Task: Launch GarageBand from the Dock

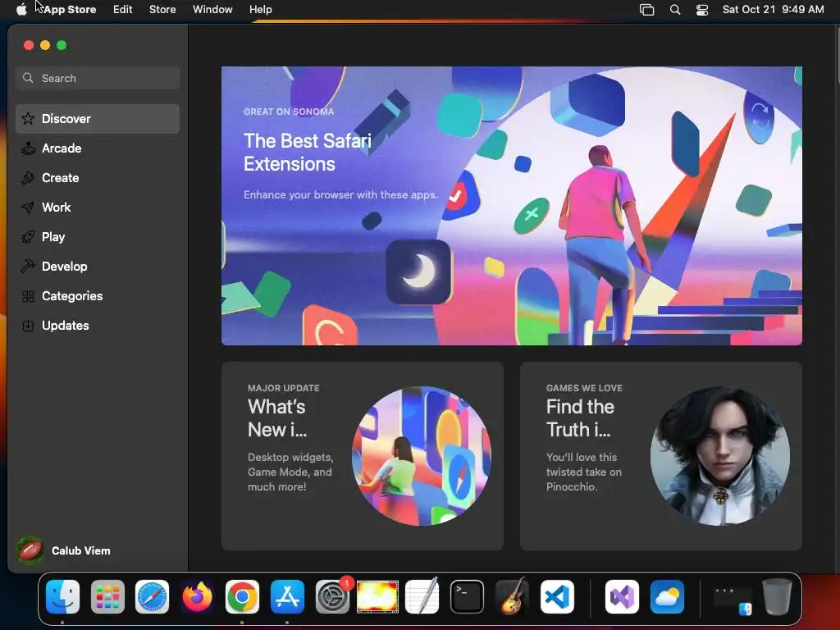Action: point(512,597)
